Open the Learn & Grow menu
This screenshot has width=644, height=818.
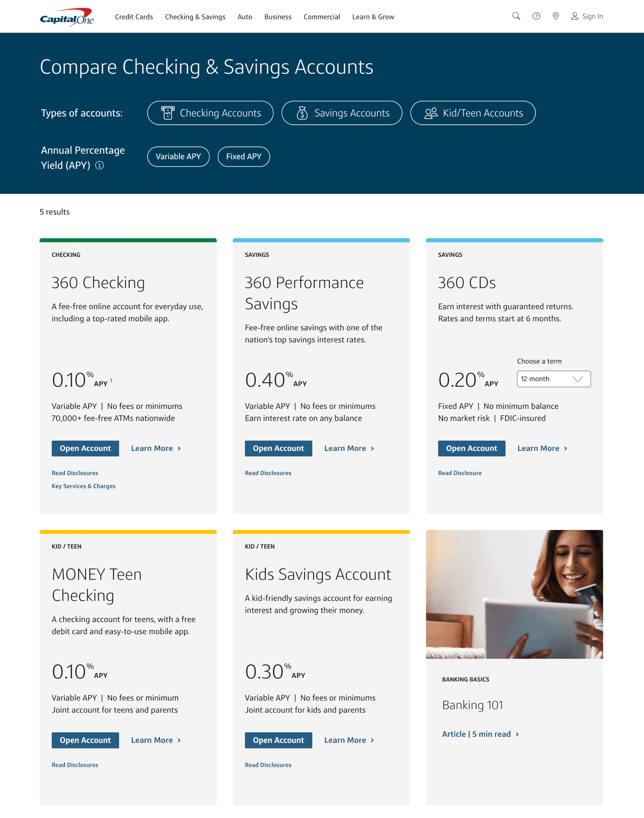[373, 17]
